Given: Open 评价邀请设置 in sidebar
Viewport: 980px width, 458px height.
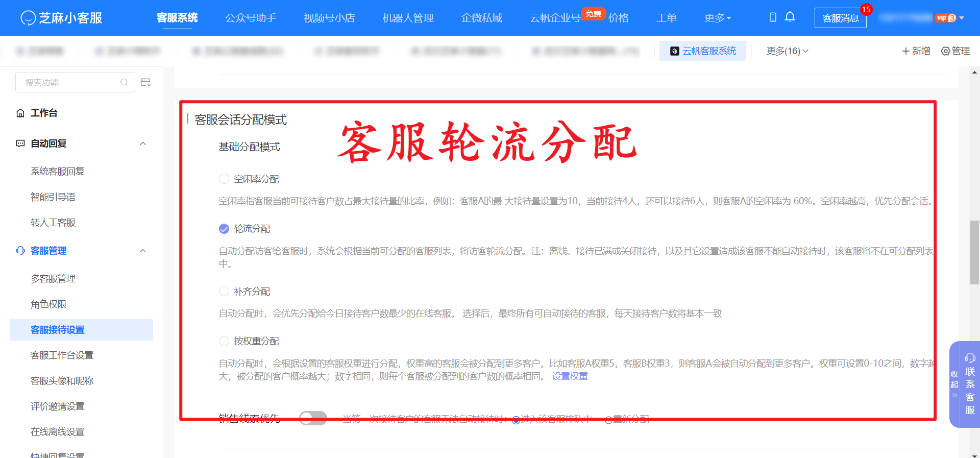Looking at the screenshot, I should click(58, 406).
